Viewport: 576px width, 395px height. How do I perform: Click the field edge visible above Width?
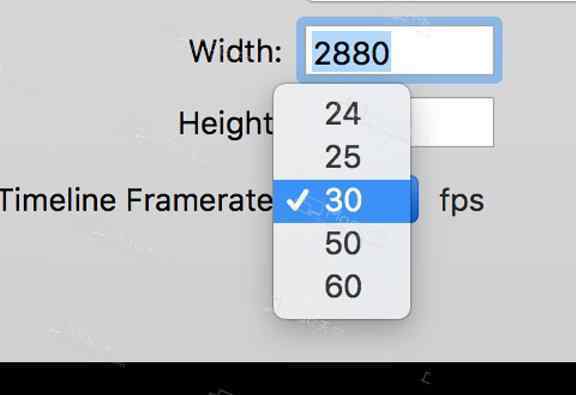[x=441, y=1]
